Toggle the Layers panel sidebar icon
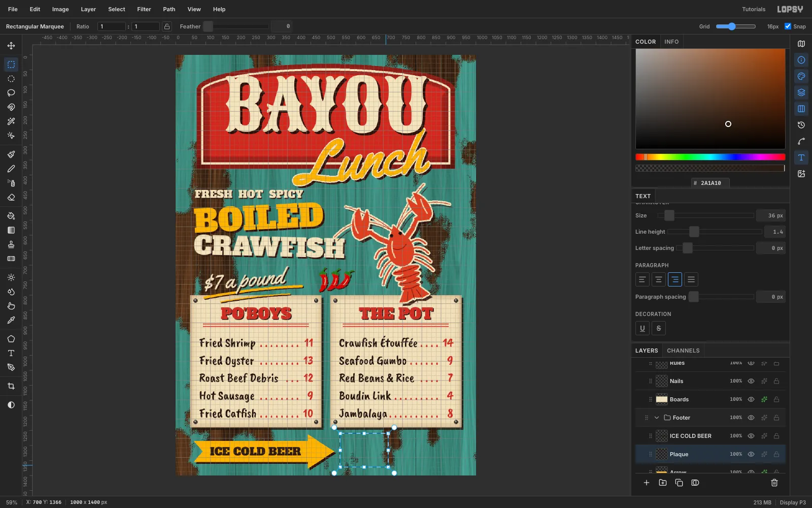 coord(801,92)
